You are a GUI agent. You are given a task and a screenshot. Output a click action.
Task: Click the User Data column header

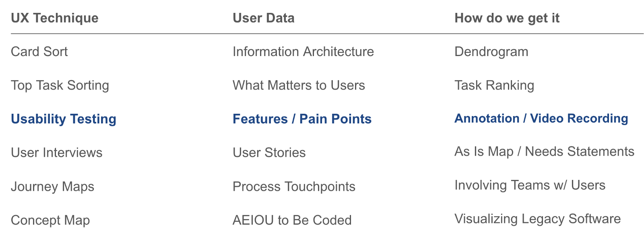[263, 18]
